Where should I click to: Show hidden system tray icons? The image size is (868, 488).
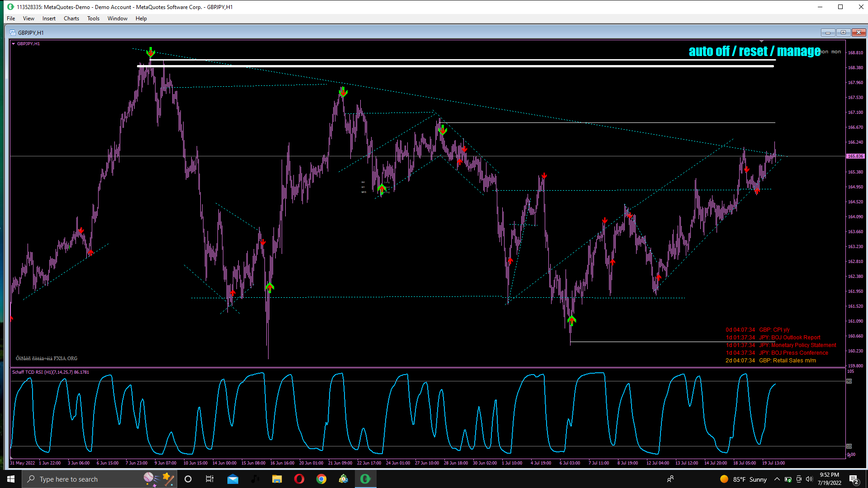777,479
